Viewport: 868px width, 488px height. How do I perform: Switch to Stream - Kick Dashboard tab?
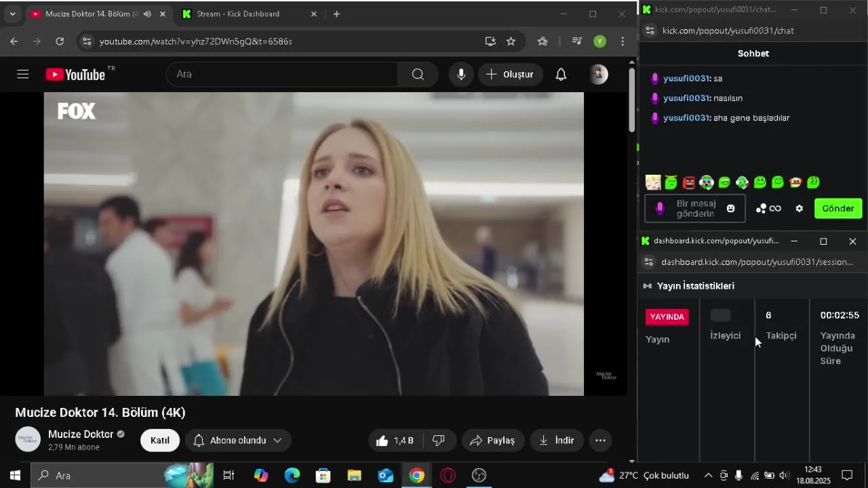pyautogui.click(x=249, y=14)
